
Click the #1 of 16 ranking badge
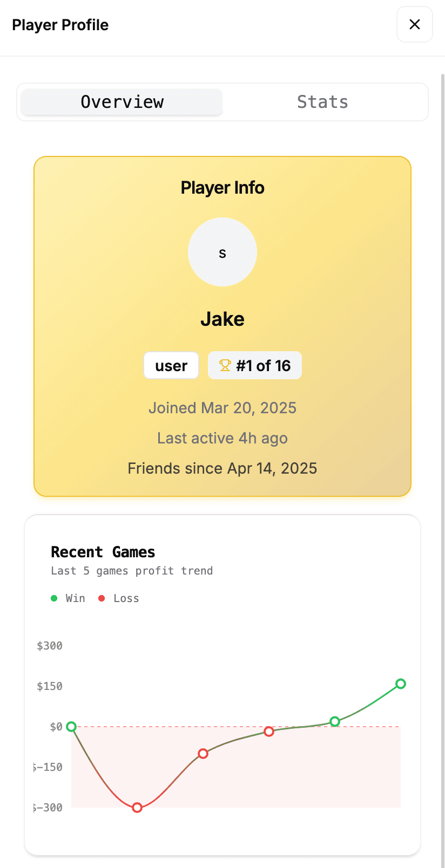point(255,365)
